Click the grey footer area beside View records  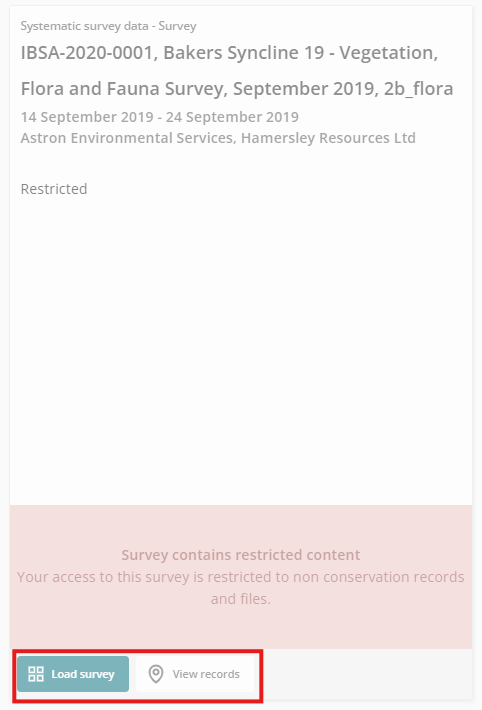click(x=367, y=674)
